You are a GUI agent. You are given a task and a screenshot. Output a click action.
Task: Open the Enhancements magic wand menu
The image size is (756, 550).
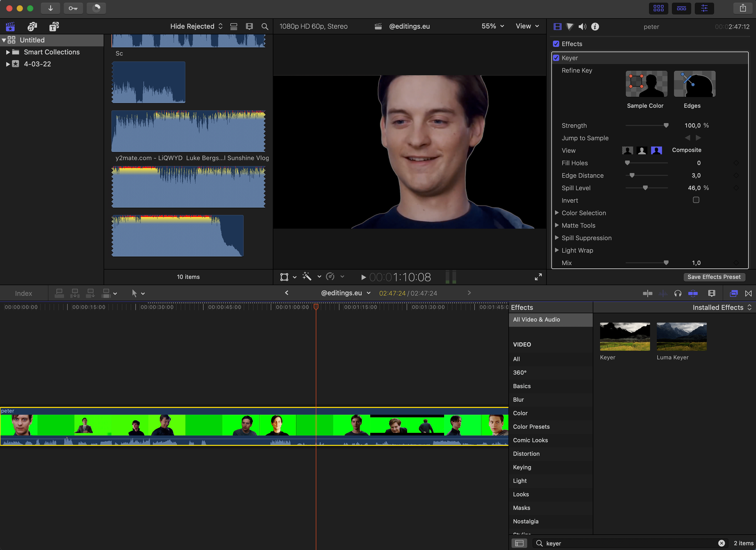click(307, 277)
